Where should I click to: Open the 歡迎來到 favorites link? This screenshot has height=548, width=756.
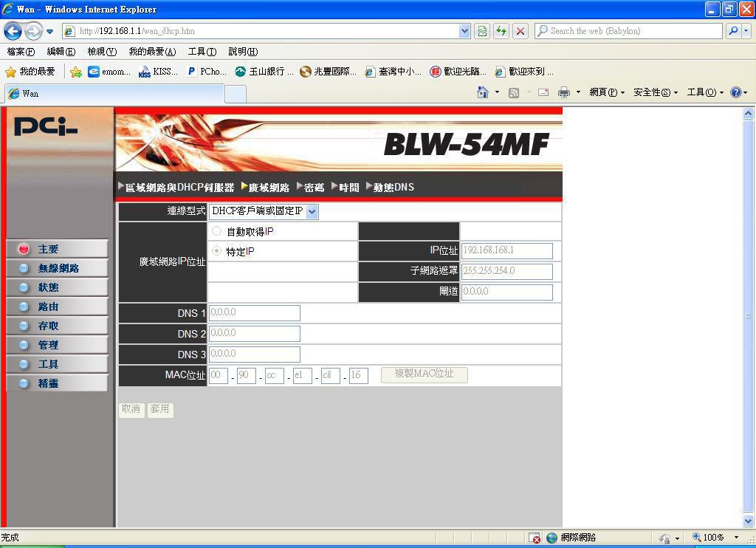pyautogui.click(x=524, y=72)
